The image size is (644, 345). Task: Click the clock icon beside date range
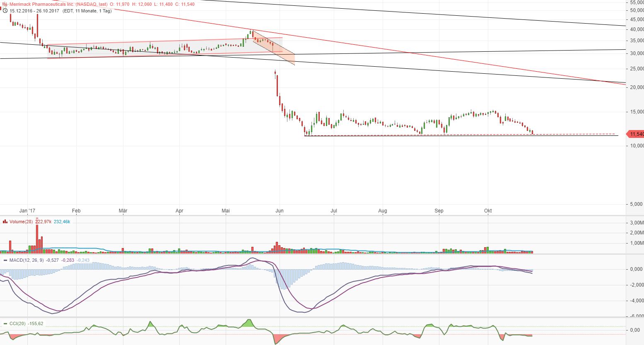click(5, 11)
